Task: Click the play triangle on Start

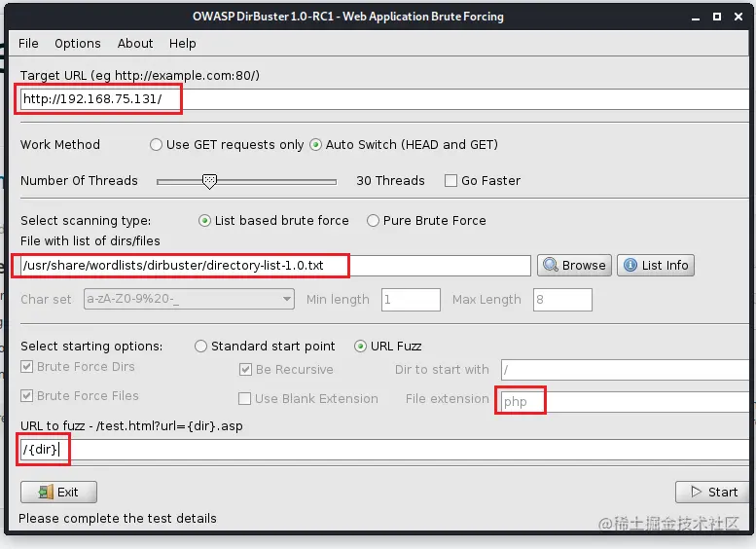Action: 697,492
